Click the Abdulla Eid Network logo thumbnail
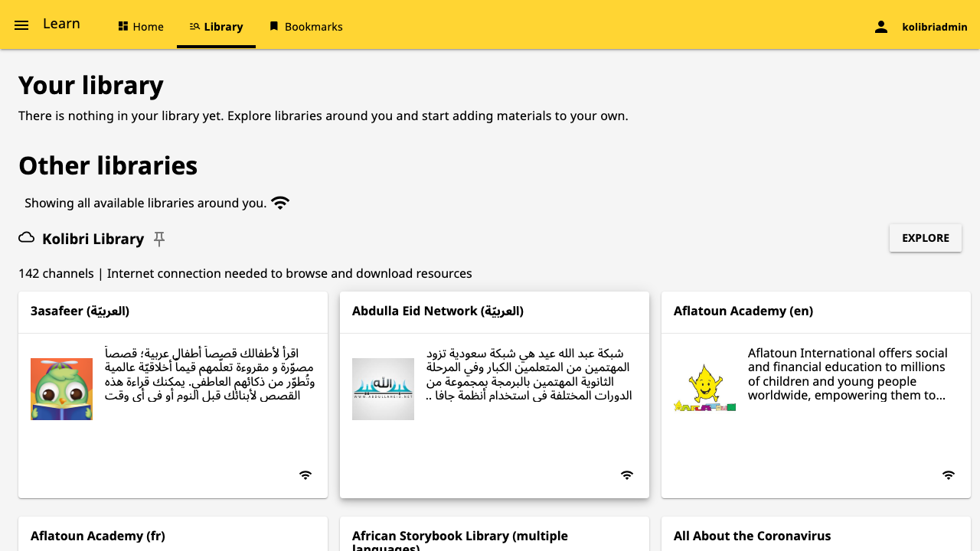This screenshot has width=980, height=551. [x=383, y=389]
